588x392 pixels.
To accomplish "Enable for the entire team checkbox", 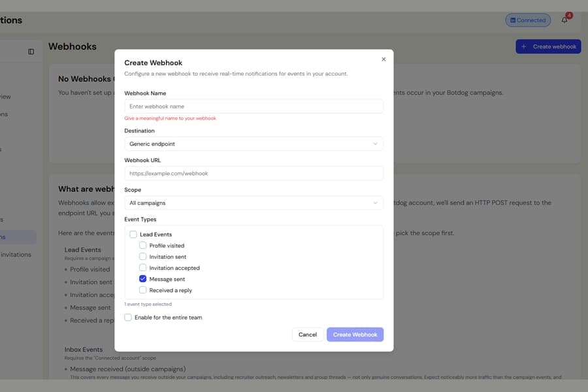I will [128, 318].
